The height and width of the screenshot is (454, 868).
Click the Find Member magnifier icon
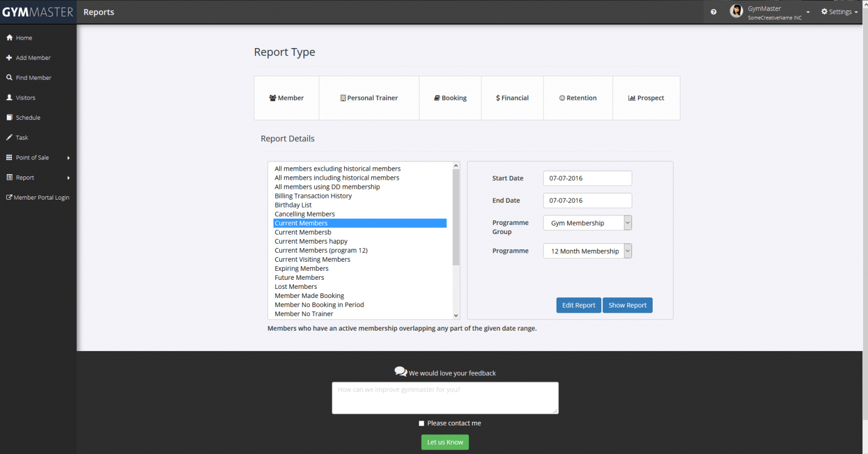[x=9, y=77]
